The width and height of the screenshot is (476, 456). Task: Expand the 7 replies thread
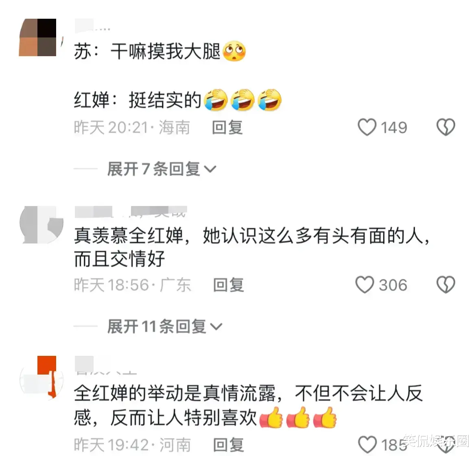[162, 169]
